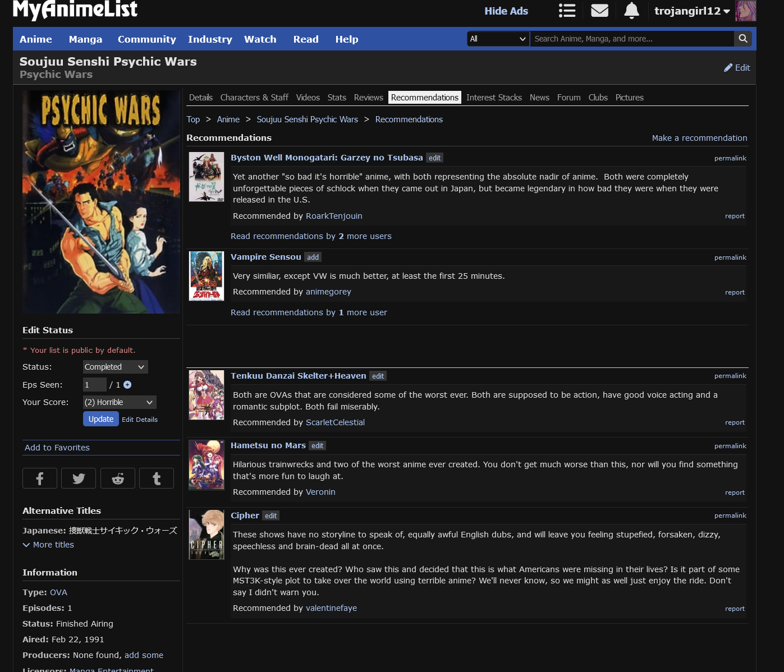
Task: Open messages envelope icon
Action: tap(599, 11)
